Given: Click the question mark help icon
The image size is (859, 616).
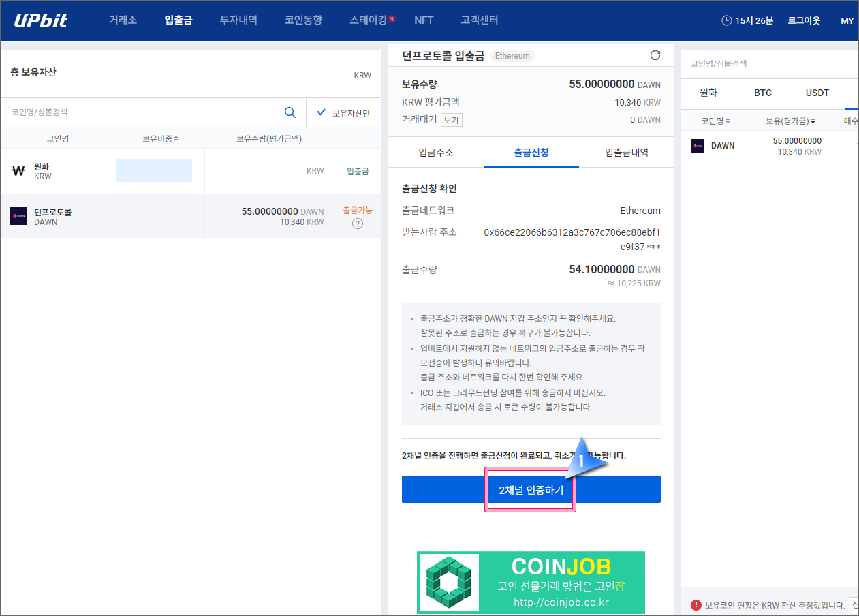Looking at the screenshot, I should [358, 224].
